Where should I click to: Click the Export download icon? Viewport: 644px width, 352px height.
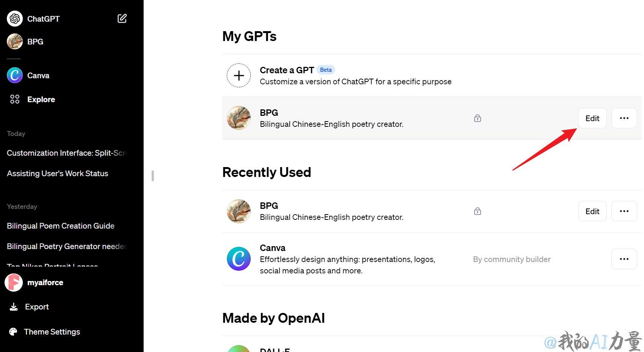point(14,306)
